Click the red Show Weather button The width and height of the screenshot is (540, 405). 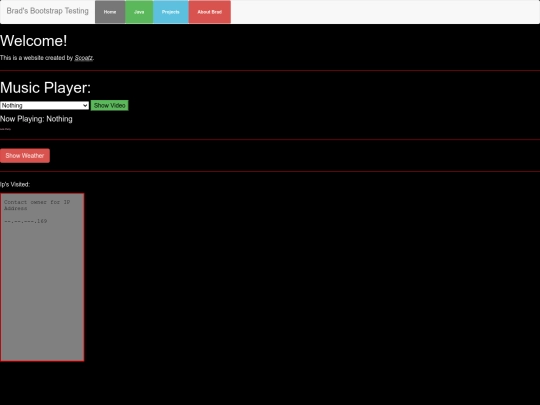click(x=25, y=156)
